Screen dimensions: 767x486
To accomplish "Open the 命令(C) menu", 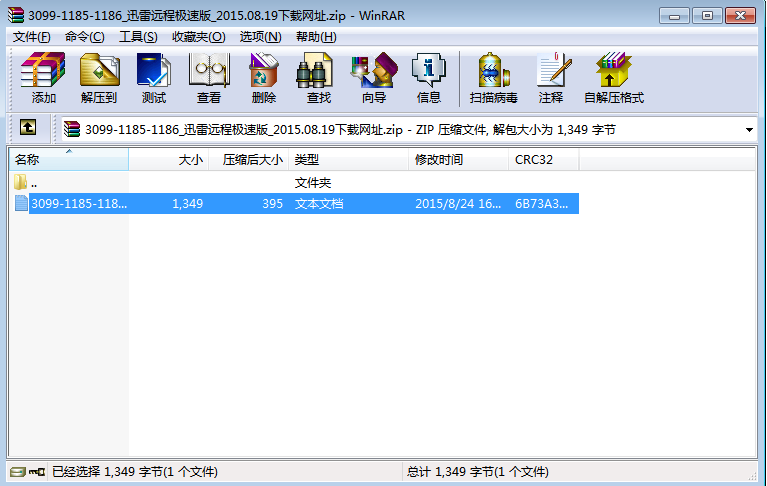I will tap(84, 37).
